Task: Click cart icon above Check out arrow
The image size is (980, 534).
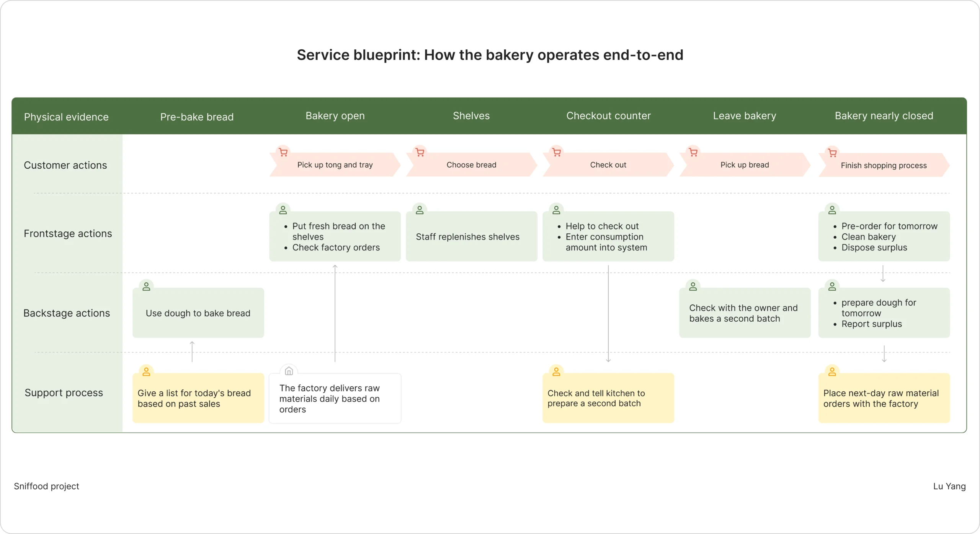Action: (557, 152)
